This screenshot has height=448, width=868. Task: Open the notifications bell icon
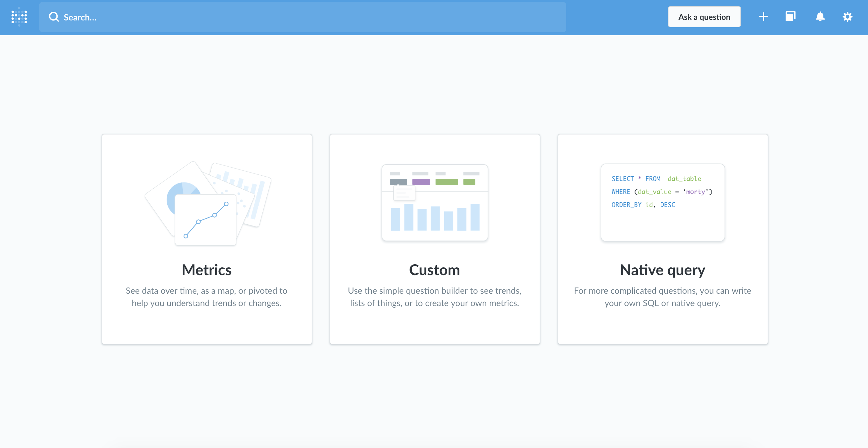(820, 17)
